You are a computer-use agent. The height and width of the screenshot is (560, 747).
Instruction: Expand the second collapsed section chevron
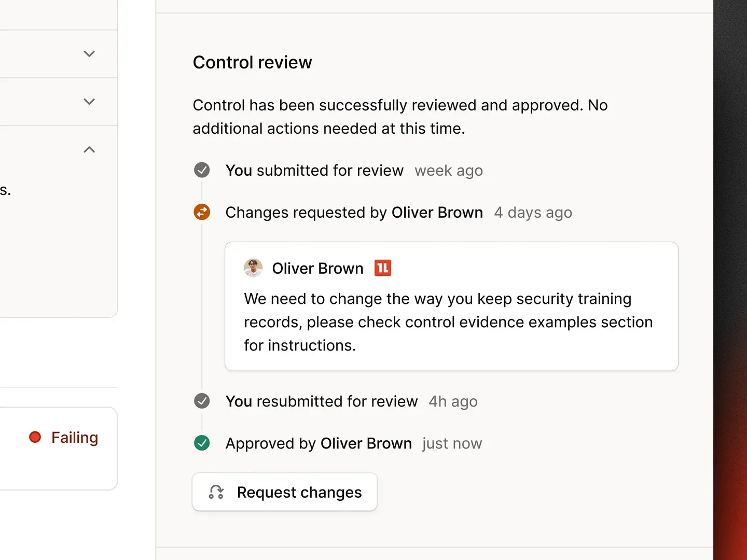tap(89, 102)
